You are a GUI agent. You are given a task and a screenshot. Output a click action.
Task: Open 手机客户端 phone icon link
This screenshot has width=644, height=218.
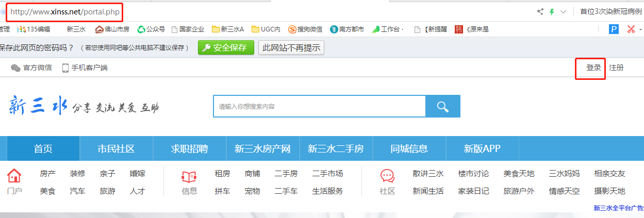pos(65,68)
